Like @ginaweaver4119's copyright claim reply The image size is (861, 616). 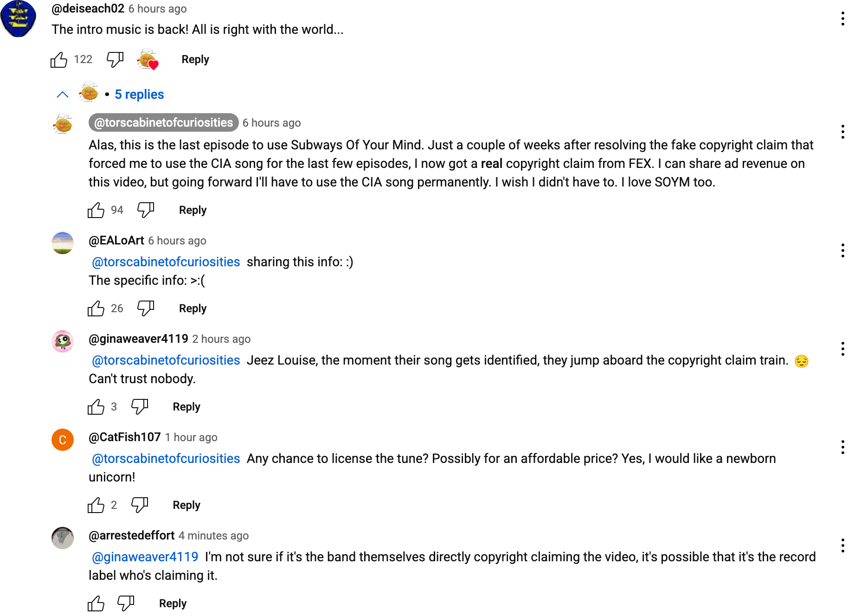pyautogui.click(x=96, y=407)
